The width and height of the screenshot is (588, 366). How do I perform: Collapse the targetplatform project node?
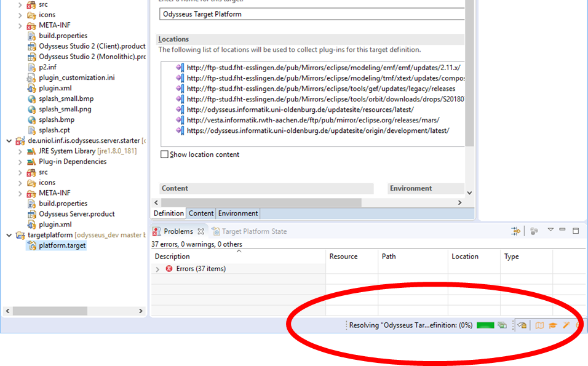pyautogui.click(x=9, y=235)
